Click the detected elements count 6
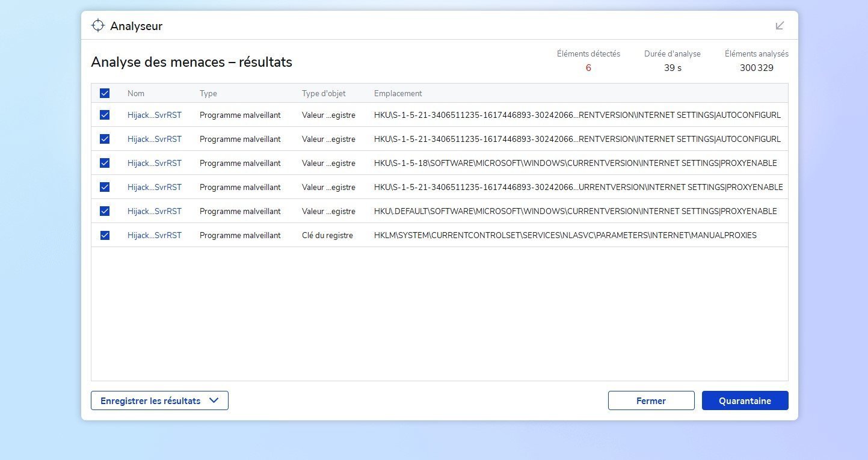 (588, 68)
